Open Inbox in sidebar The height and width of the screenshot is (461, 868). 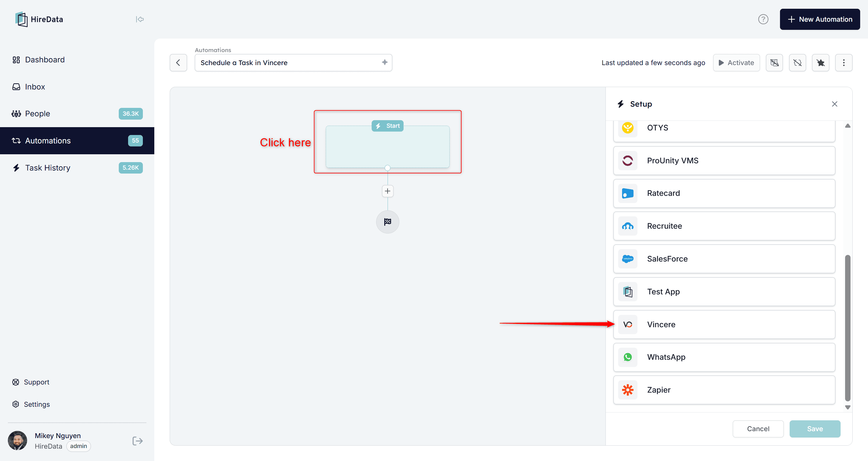(77, 86)
